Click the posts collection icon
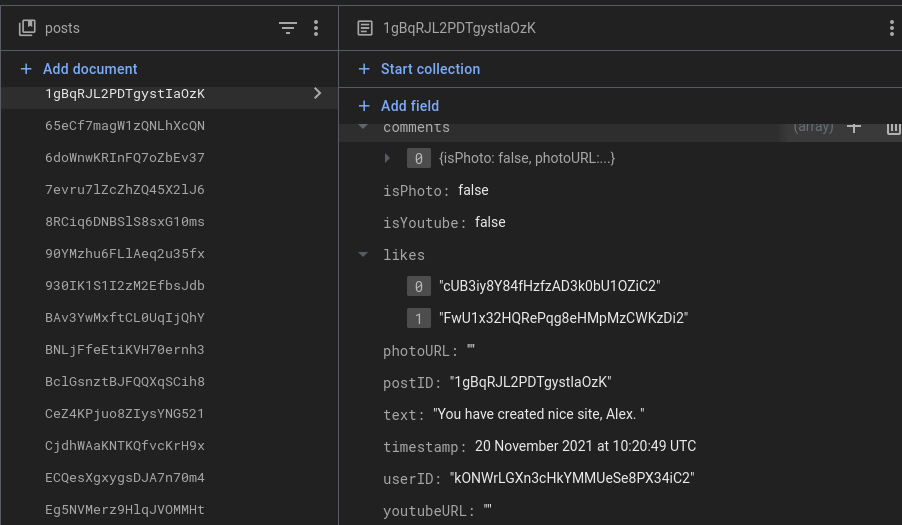Screen dimensions: 902x525 coord(27,28)
